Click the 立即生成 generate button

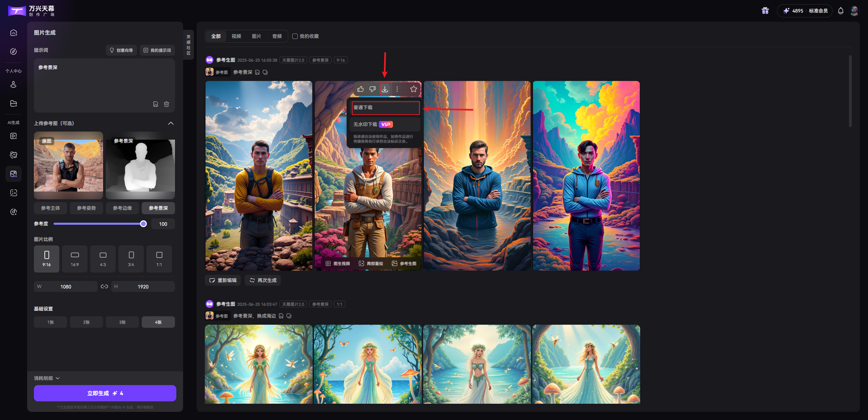(x=105, y=393)
